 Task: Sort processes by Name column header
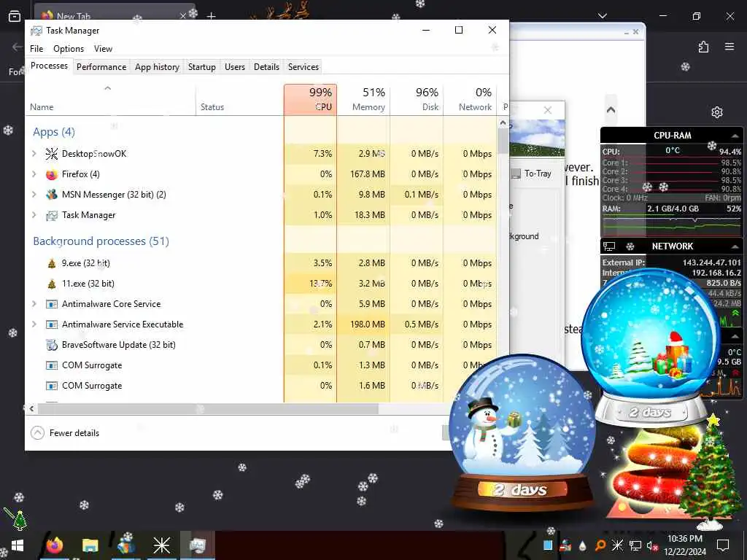(x=111, y=99)
